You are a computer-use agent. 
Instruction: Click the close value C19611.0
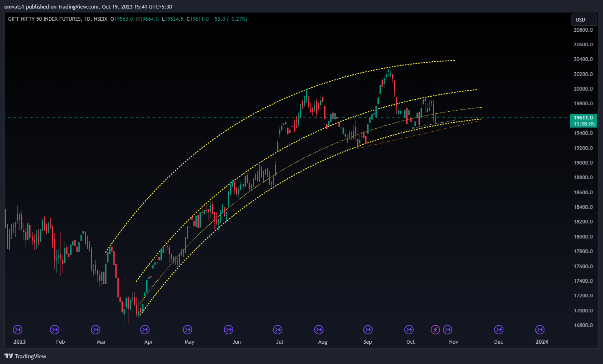pyautogui.click(x=197, y=19)
